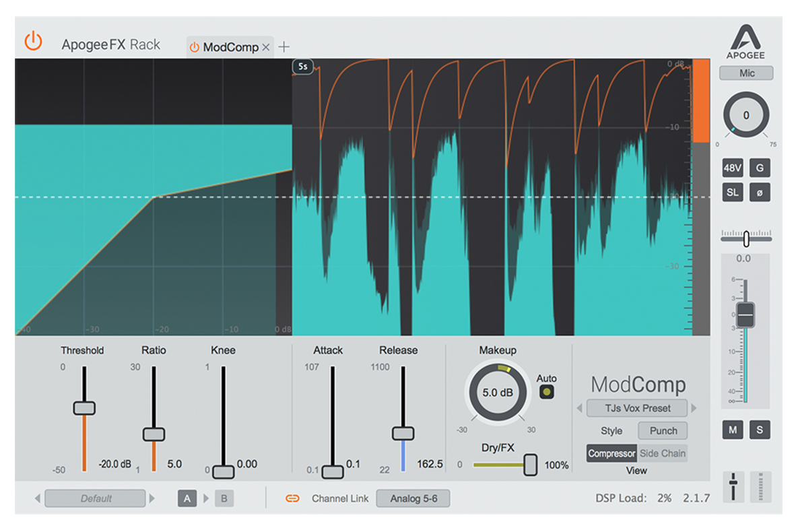Switch to Side Chain view

pos(663,453)
